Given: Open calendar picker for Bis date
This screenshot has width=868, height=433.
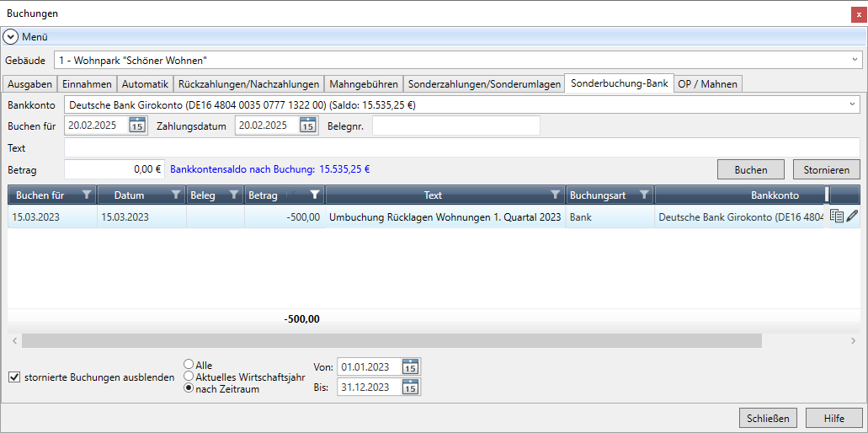Looking at the screenshot, I should click(410, 388).
